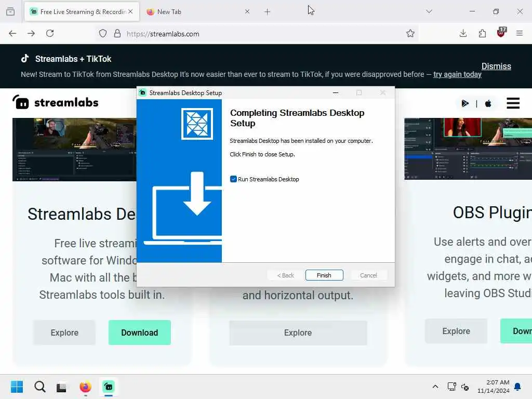The image size is (532, 399).
Task: Open the 'try again today' link
Action: tap(457, 74)
